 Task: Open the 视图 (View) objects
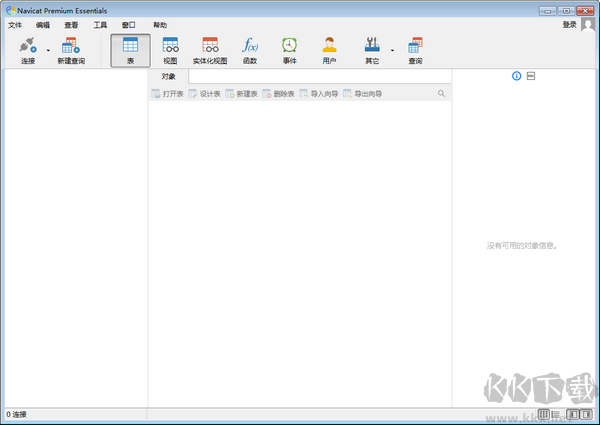pos(170,50)
